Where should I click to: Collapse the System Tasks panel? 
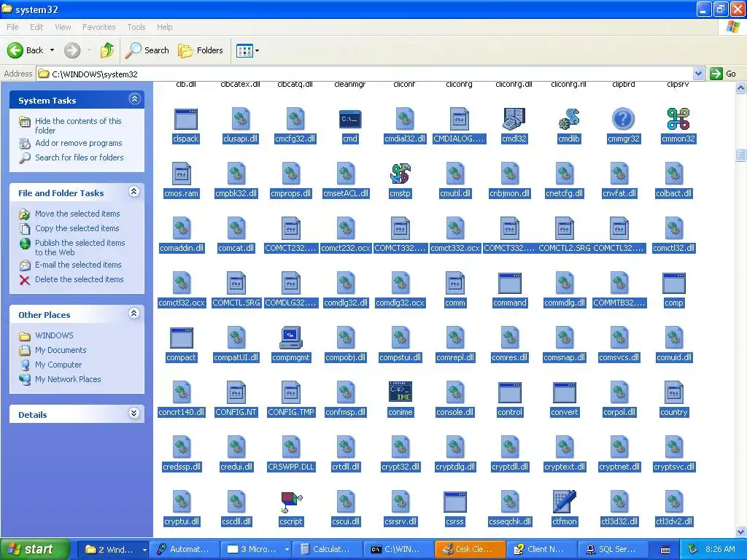[134, 99]
